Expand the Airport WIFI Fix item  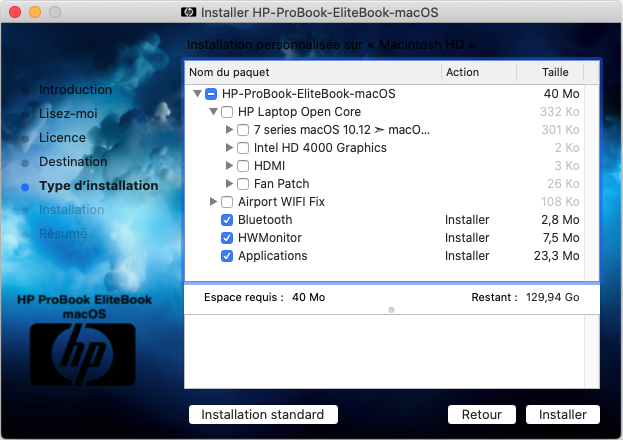coord(213,202)
